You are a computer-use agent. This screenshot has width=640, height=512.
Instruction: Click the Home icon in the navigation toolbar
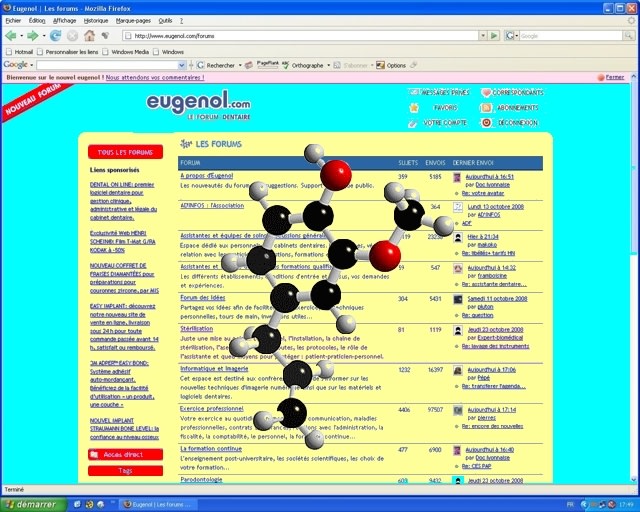(89, 35)
